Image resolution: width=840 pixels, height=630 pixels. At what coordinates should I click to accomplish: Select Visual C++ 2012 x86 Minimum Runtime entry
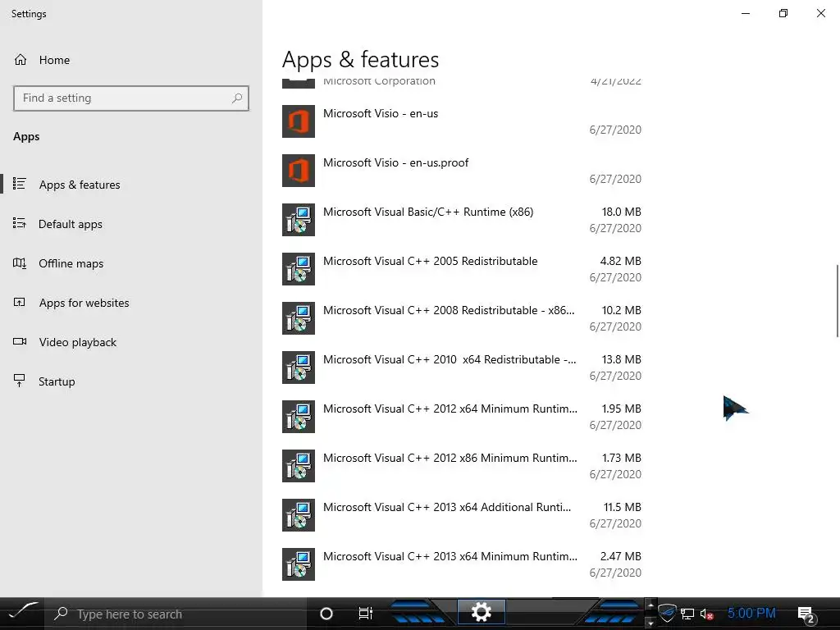462,466
